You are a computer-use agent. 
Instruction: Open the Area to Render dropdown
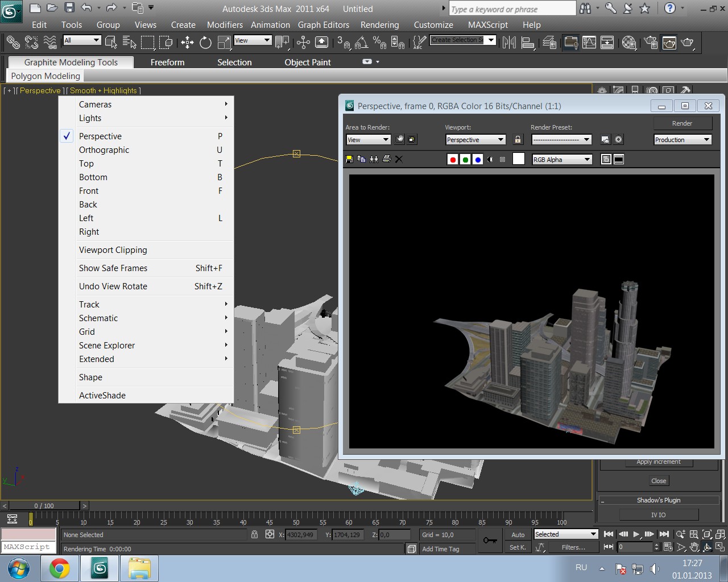pyautogui.click(x=368, y=140)
